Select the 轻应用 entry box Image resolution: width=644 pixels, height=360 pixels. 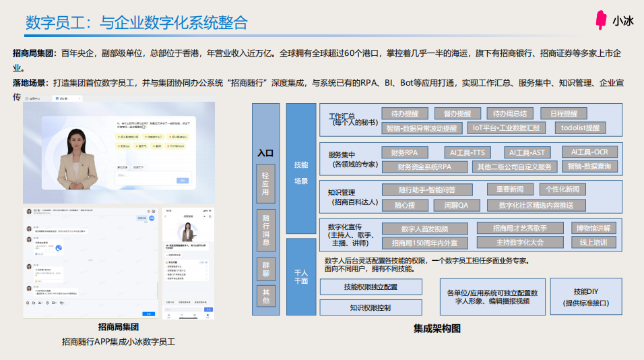tap(265, 183)
